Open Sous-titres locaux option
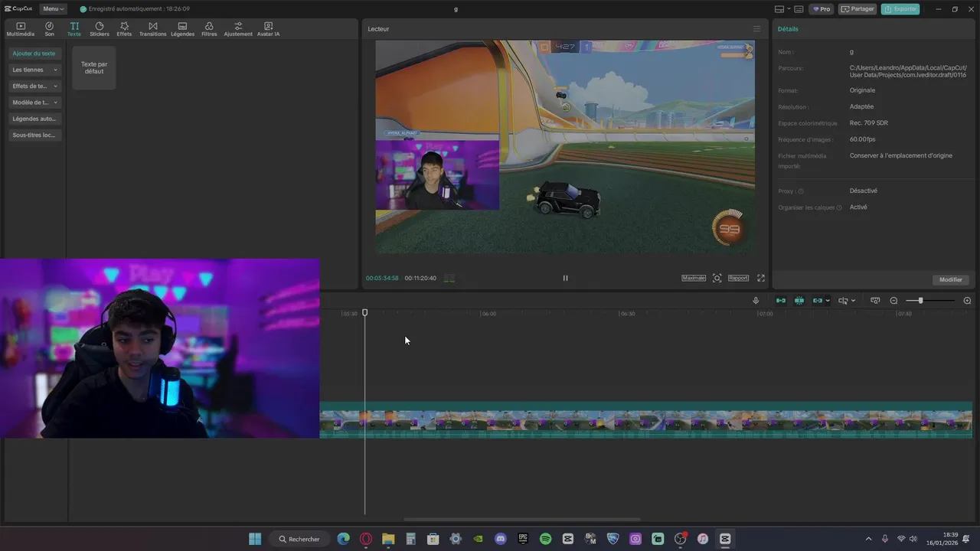 [34, 135]
